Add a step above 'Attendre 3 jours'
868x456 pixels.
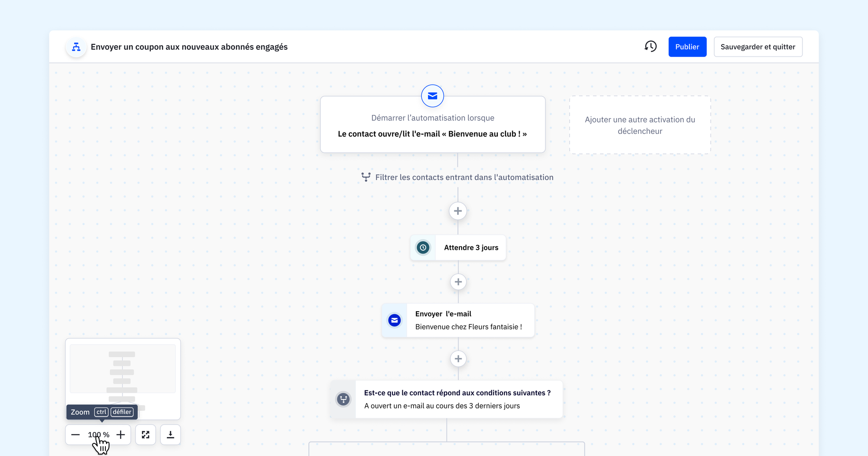[458, 211]
